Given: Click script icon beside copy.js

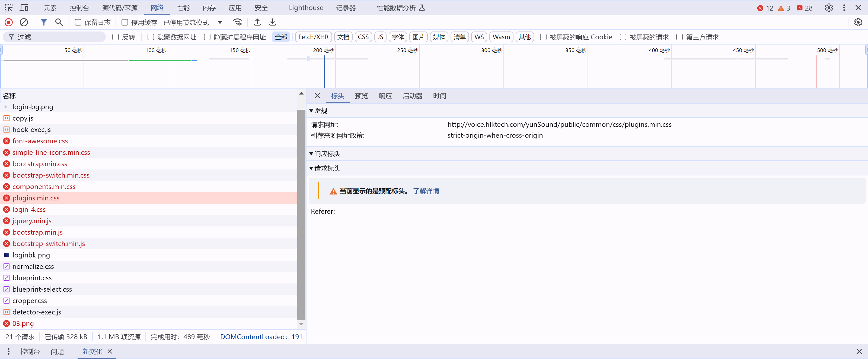Looking at the screenshot, I should [x=7, y=118].
